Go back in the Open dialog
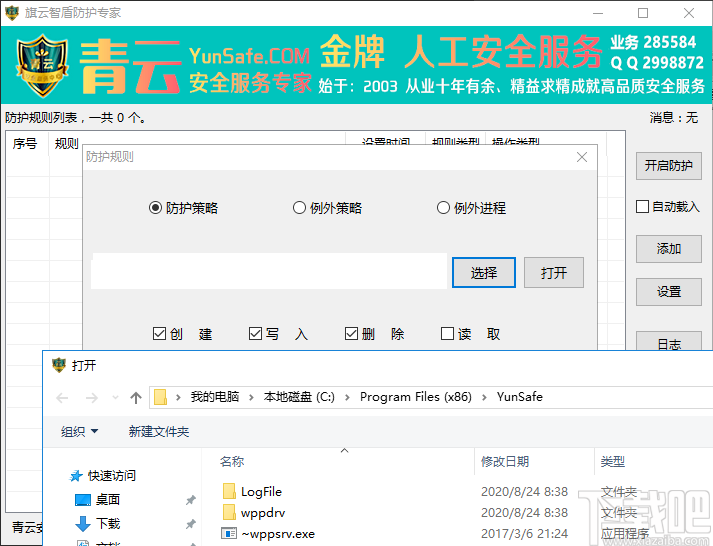This screenshot has height=546, width=713. (x=62, y=398)
